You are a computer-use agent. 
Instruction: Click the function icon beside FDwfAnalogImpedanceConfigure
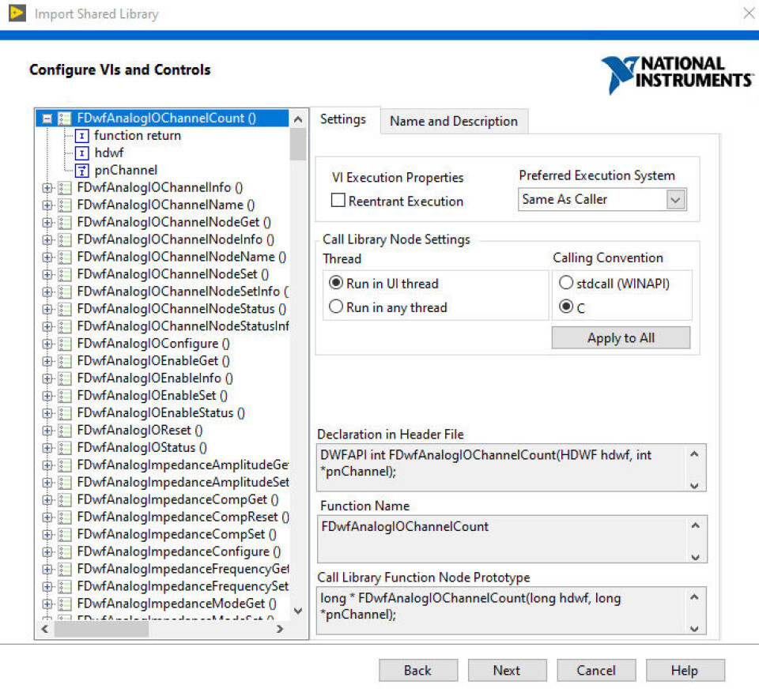(64, 552)
